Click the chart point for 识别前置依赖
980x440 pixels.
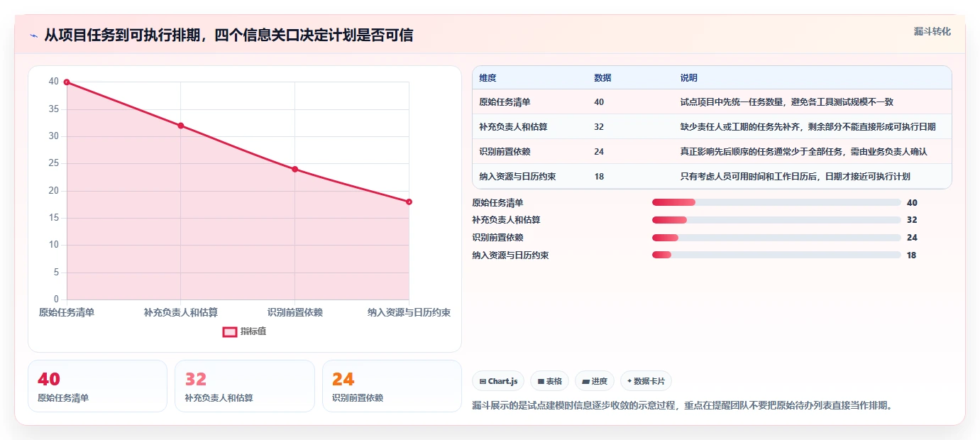click(x=294, y=169)
